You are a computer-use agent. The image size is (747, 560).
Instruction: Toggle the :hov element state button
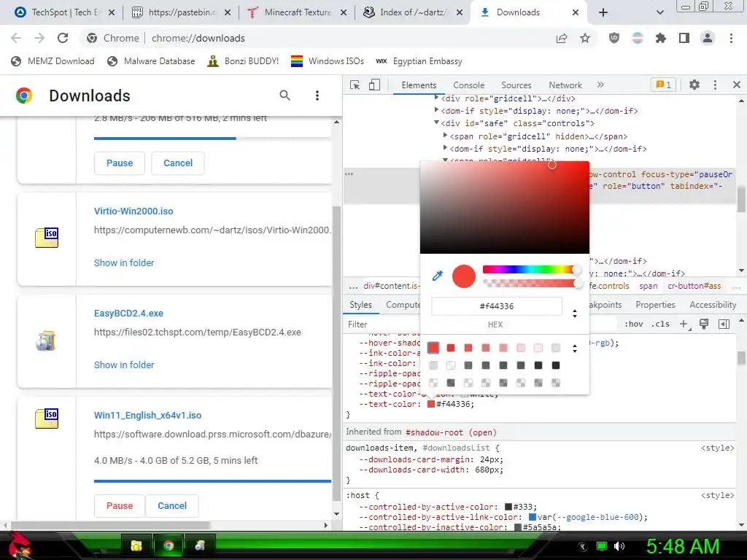click(x=633, y=324)
